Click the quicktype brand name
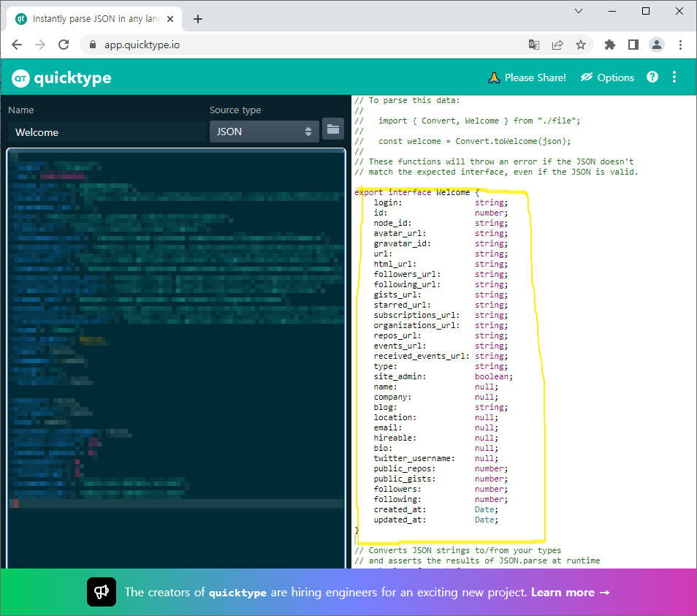The image size is (697, 616). 72,78
